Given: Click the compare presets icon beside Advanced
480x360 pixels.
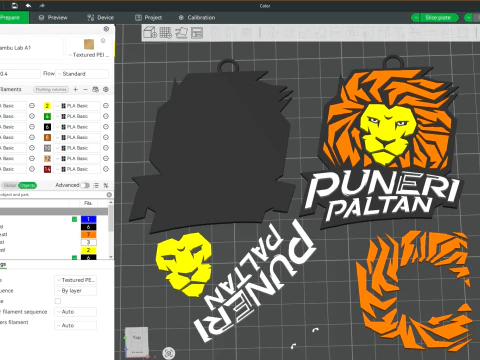Looking at the screenshot, I should pos(106,185).
